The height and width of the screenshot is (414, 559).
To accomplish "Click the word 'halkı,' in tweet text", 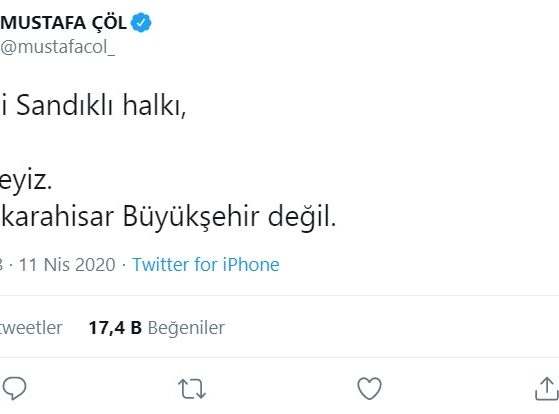I will point(154,106).
